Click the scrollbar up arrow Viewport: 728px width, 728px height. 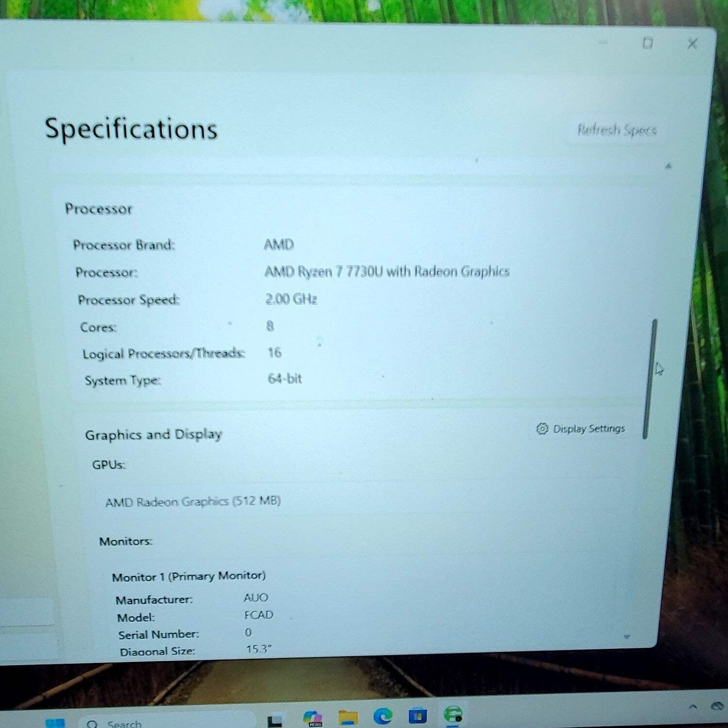point(668,166)
